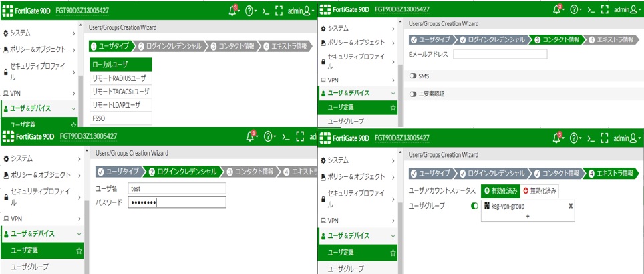Open the notification bell in the top-left panel
Viewport: 644px width, 274px height.
click(x=251, y=10)
